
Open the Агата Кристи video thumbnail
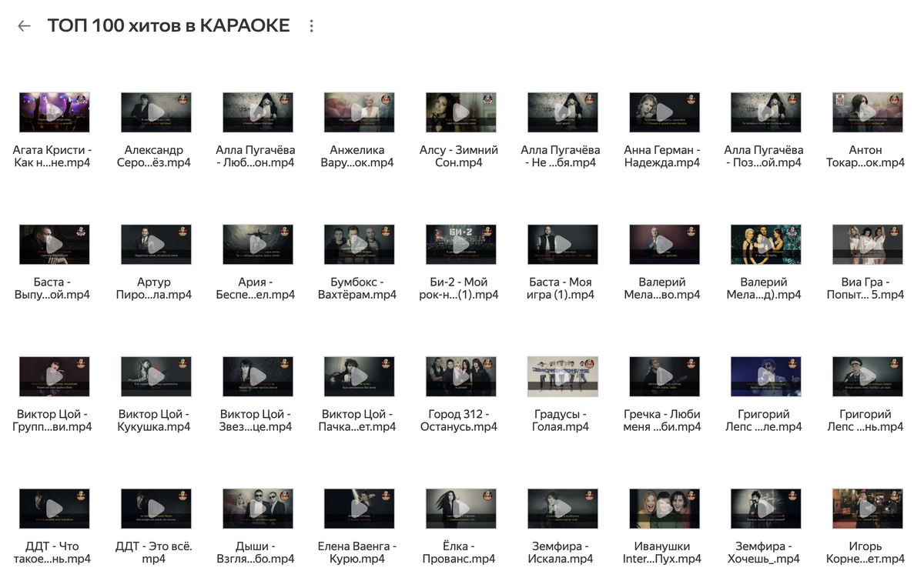pos(54,112)
